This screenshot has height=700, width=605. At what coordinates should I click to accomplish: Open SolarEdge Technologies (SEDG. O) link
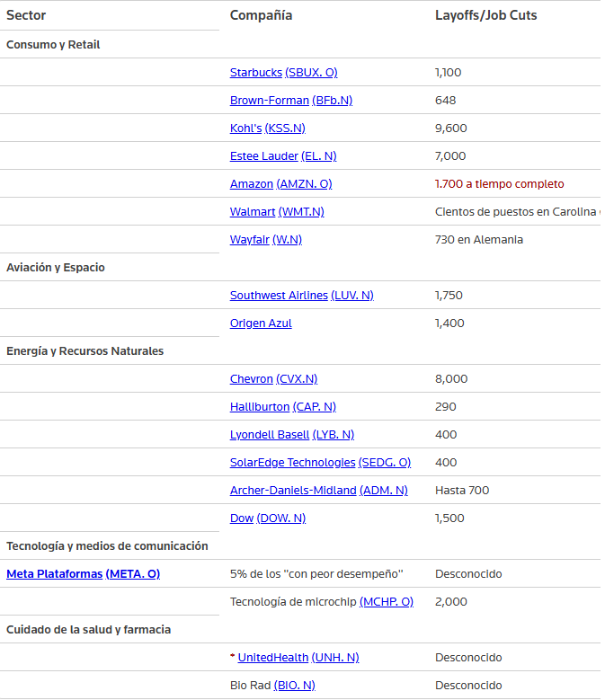tap(320, 463)
